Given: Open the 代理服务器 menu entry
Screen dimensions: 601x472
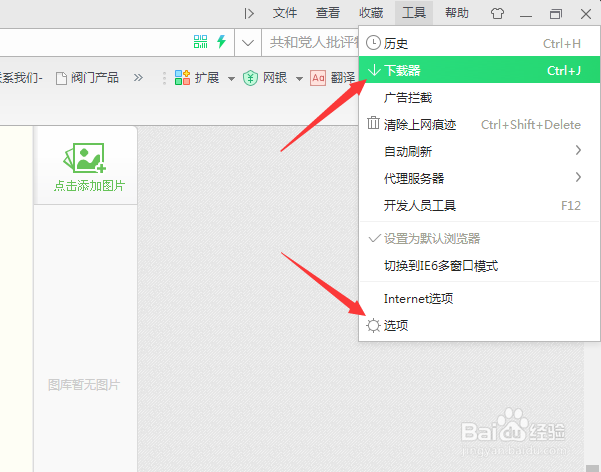Looking at the screenshot, I should pyautogui.click(x=479, y=178).
